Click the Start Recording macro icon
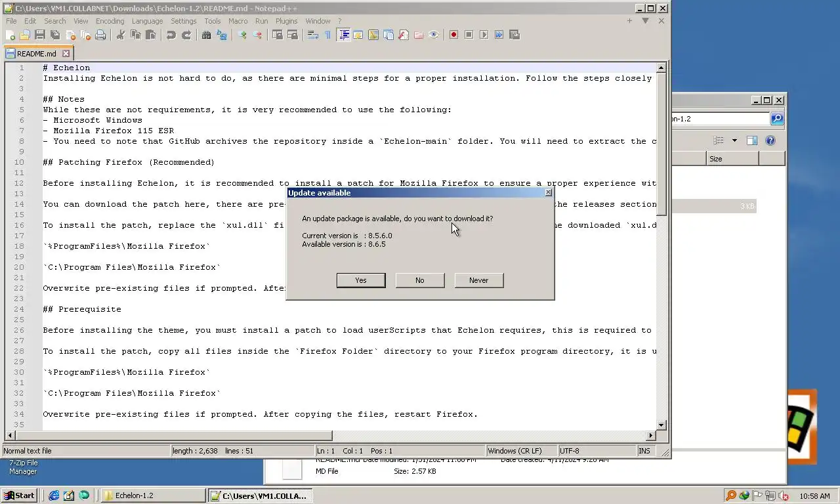The image size is (840, 504). [x=453, y=35]
